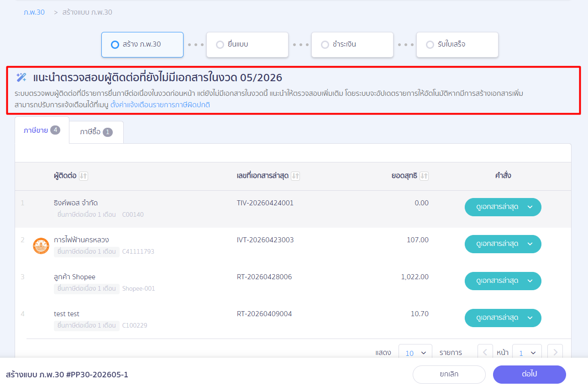The height and width of the screenshot is (391, 588).
Task: Open the rows-per-page dropdown showing 10
Action: pos(415,353)
